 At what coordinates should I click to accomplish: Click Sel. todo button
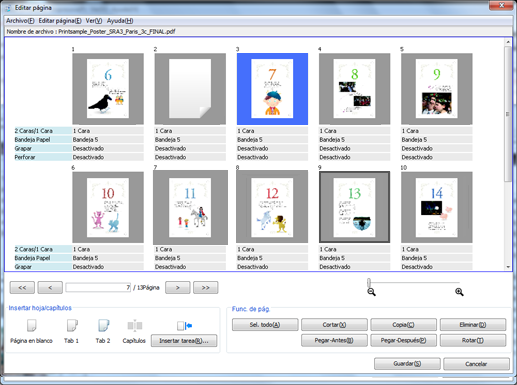tap(265, 324)
